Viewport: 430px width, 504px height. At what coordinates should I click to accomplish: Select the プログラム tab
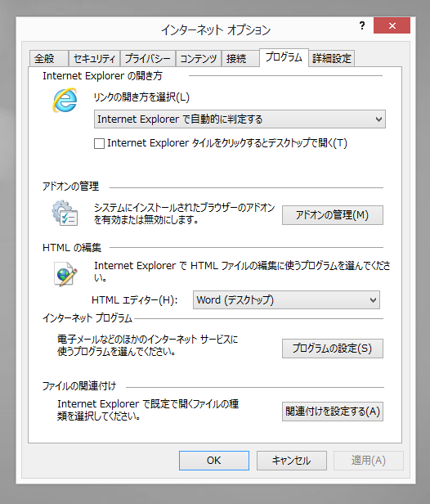click(284, 57)
